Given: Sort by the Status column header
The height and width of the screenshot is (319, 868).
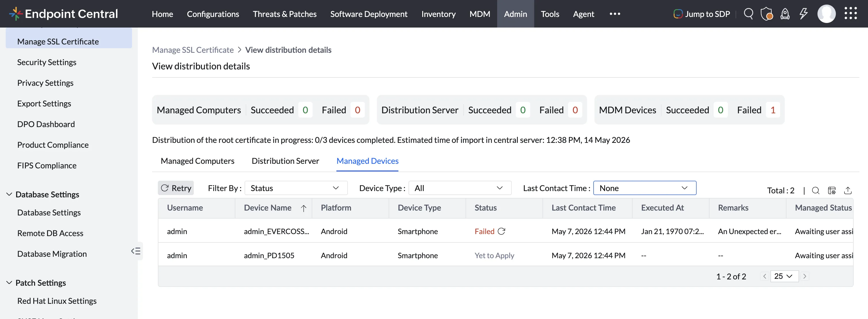Looking at the screenshot, I should tap(486, 208).
